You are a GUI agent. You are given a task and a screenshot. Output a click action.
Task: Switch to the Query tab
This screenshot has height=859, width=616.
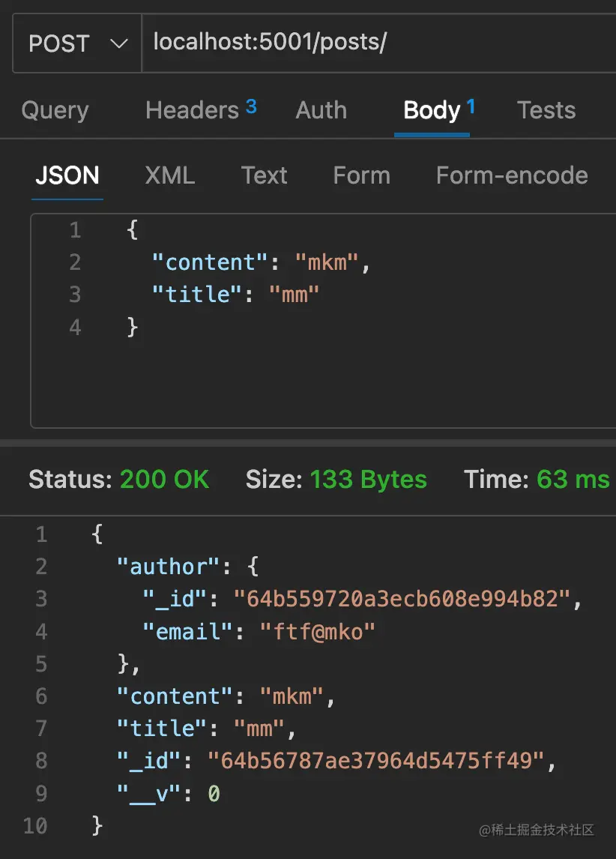[55, 110]
